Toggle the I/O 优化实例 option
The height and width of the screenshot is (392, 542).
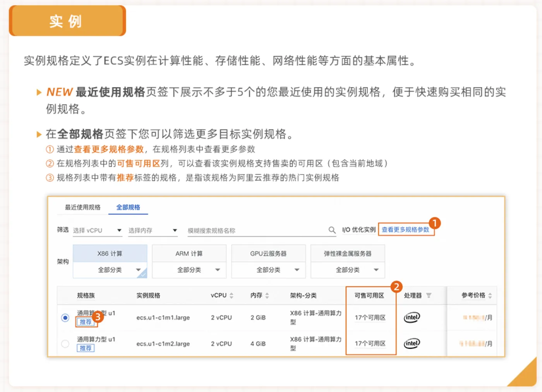pyautogui.click(x=358, y=229)
